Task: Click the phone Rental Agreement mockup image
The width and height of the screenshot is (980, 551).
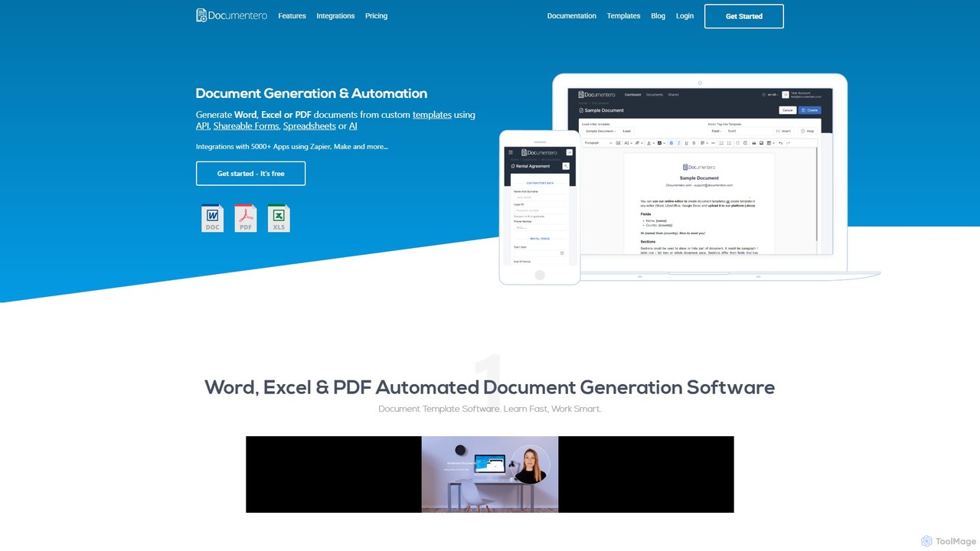Action: click(x=540, y=207)
